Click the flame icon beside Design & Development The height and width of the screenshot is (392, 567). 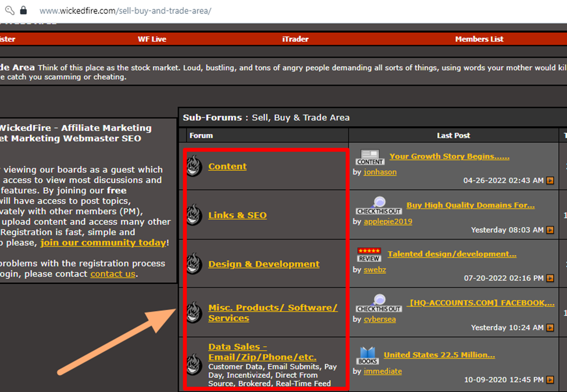(x=194, y=264)
